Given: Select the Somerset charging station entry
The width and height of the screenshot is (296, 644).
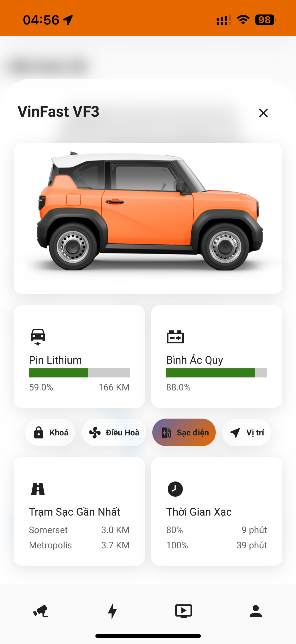Looking at the screenshot, I should (79, 530).
